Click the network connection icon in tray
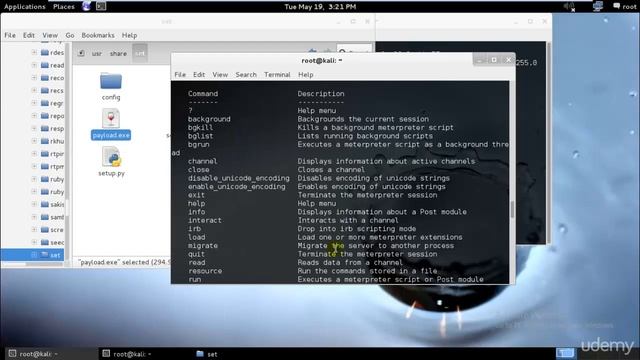 (x=598, y=6)
